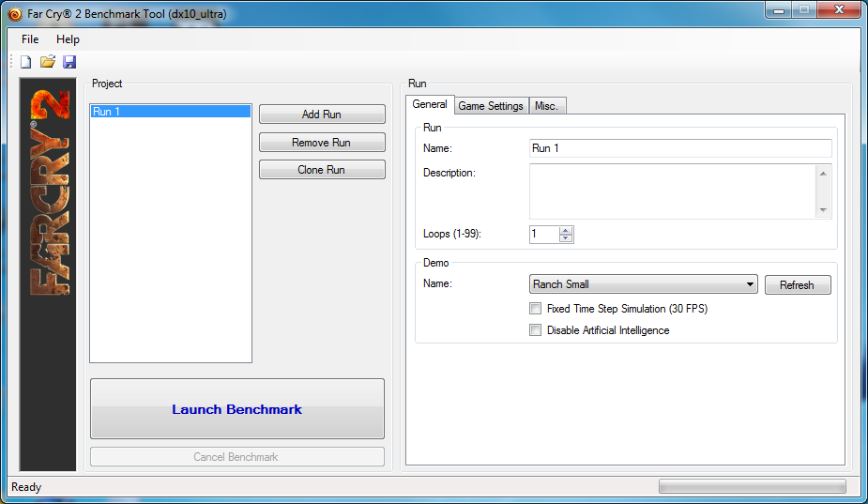The width and height of the screenshot is (868, 504).
Task: Click the Save project floppy disk icon
Action: click(69, 62)
